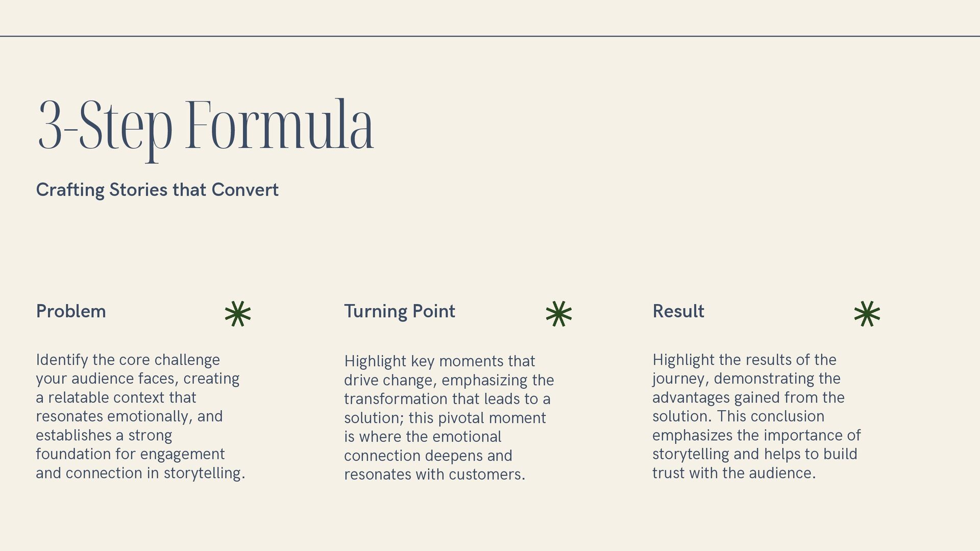This screenshot has height=551, width=980.
Task: Select the Crafting Stories that Convert subtitle
Action: coord(157,190)
